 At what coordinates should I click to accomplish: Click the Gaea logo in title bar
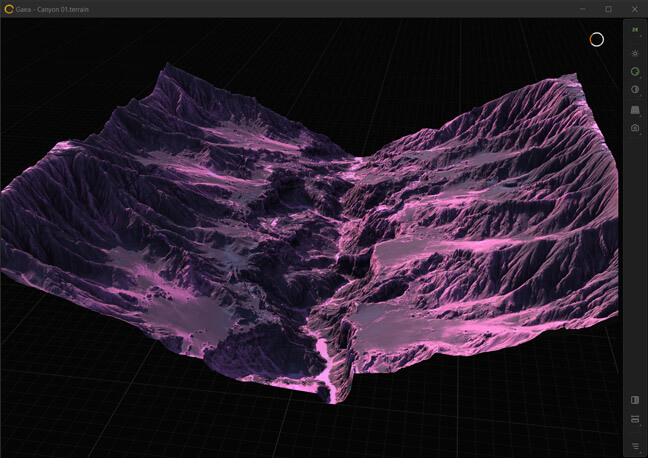(8, 9)
